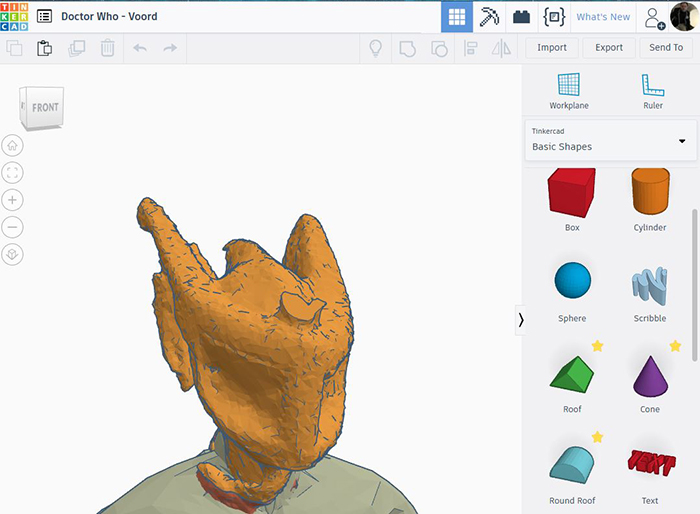
Task: Collapse the shapes panel chevron
Action: pos(521,320)
